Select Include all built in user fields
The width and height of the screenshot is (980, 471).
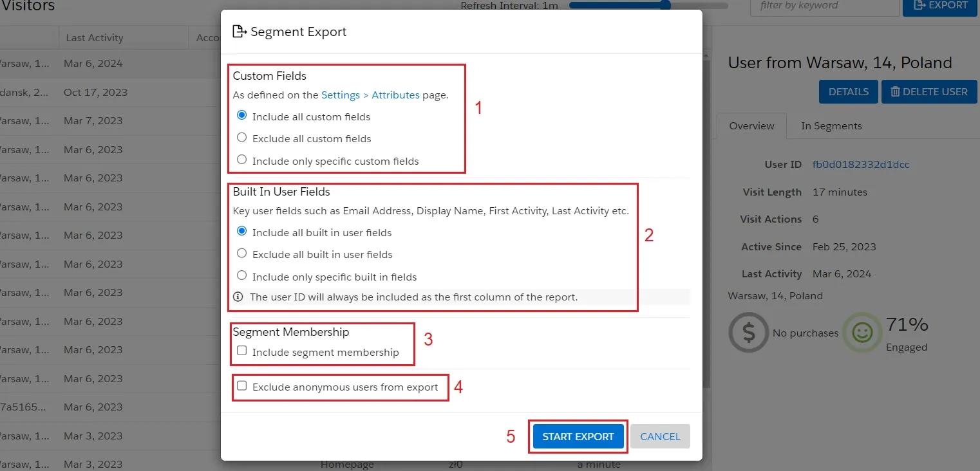coord(241,231)
